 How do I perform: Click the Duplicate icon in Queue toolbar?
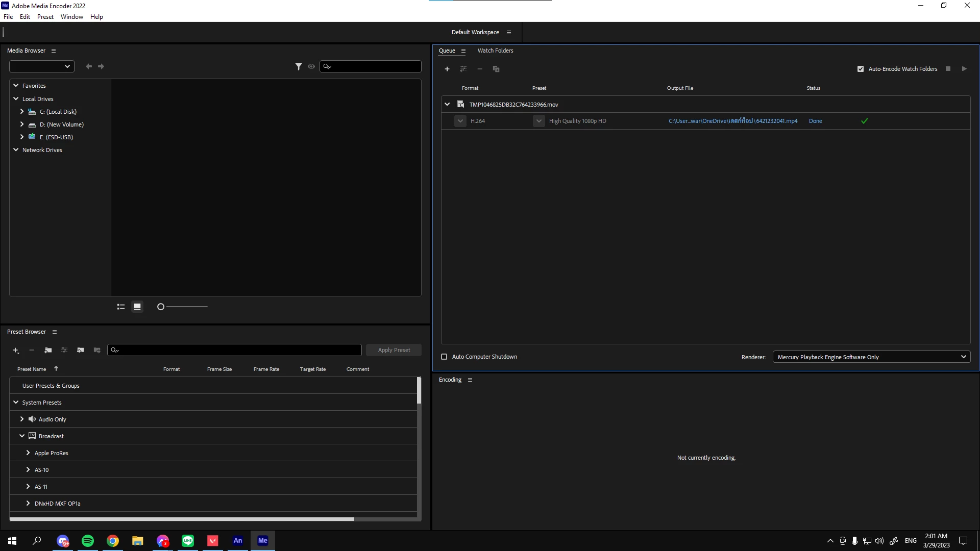coord(496,69)
